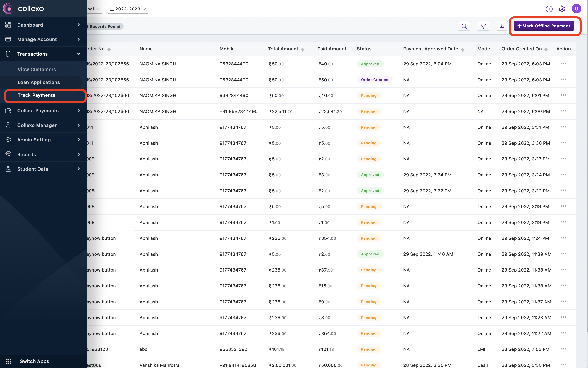Click the name abc
The width and height of the screenshot is (588, 368).
click(143, 349)
